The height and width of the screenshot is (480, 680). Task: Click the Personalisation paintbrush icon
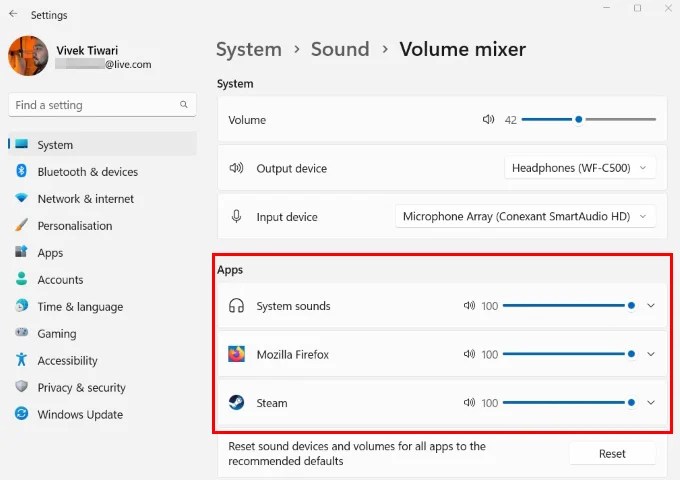click(x=21, y=225)
